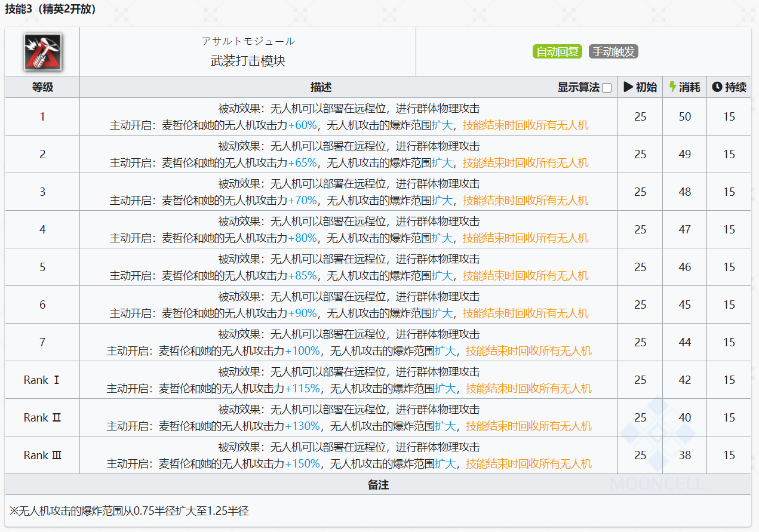Viewport: 759px width, 532px height.
Task: Click the skill name 武装打击模块
Action: (248, 61)
